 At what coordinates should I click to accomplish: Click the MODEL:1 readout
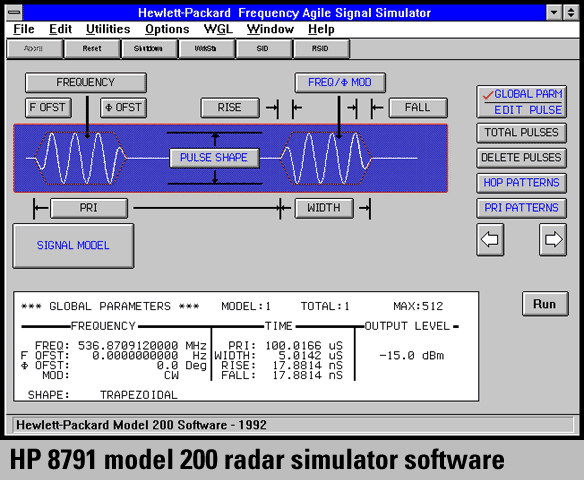click(x=246, y=306)
